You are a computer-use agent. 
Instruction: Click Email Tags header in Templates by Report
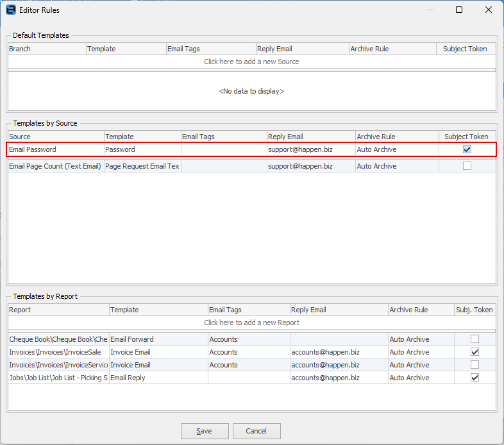pos(249,310)
